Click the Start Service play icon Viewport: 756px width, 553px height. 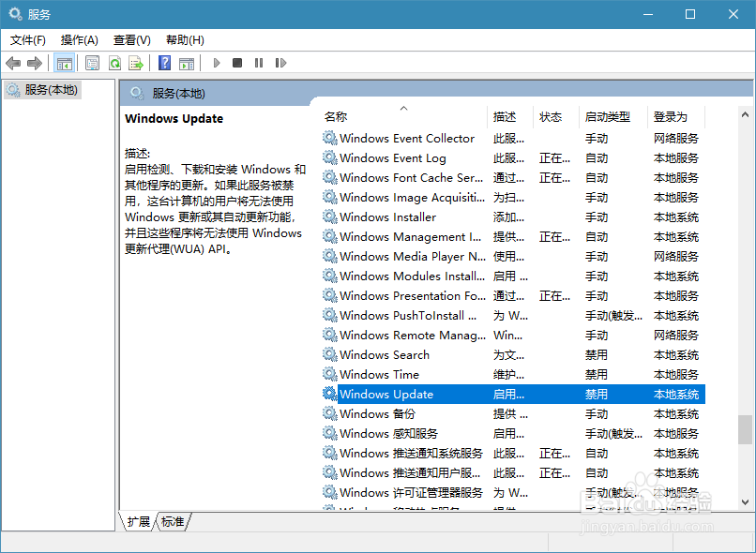217,63
